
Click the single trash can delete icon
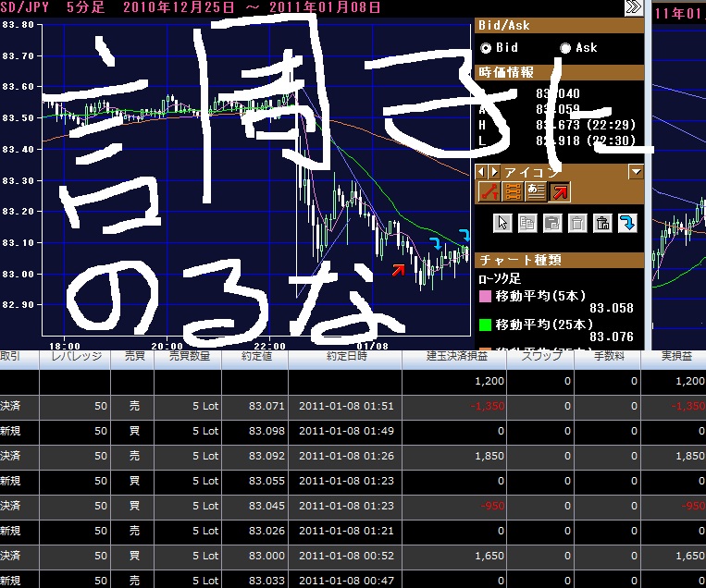pos(577,223)
